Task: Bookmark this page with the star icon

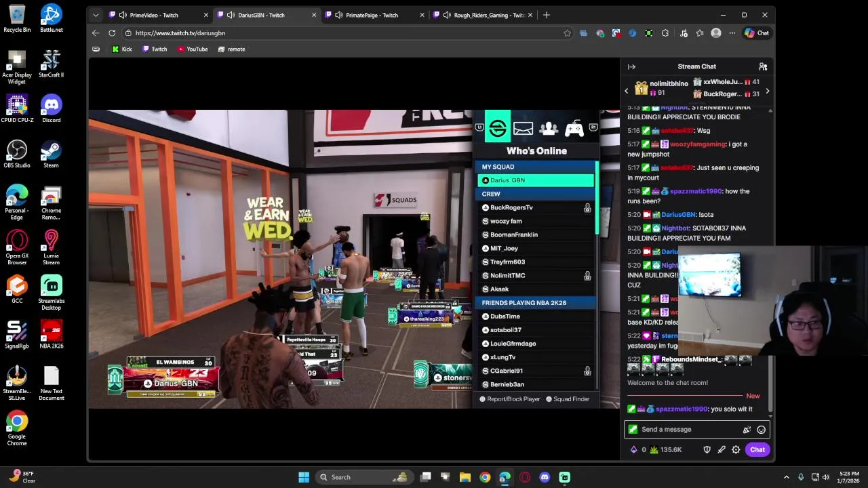Action: tap(567, 33)
